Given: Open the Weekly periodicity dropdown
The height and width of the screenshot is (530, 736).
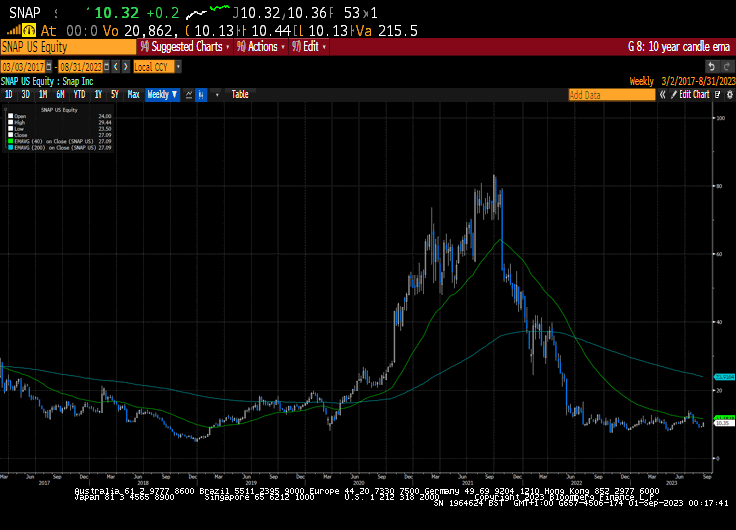Looking at the screenshot, I should click(162, 95).
